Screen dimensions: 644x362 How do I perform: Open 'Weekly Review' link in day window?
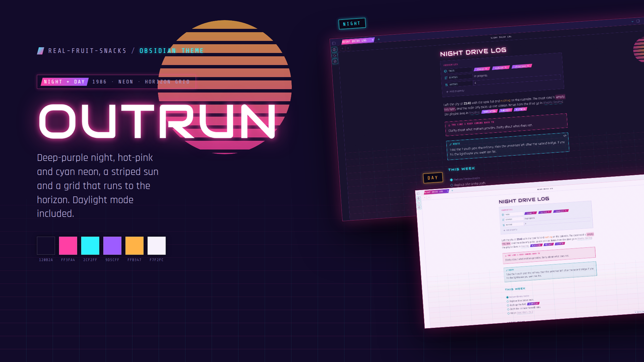(x=584, y=238)
